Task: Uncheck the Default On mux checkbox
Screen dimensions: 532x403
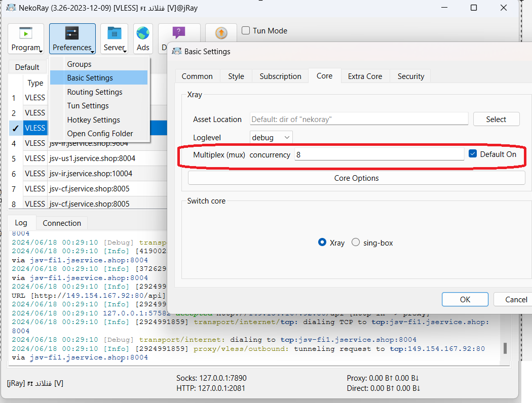Action: 473,154
